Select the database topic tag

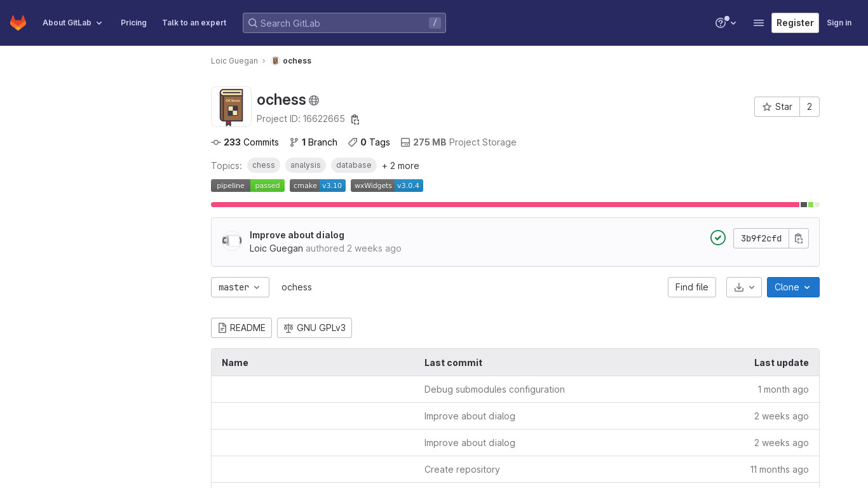354,165
